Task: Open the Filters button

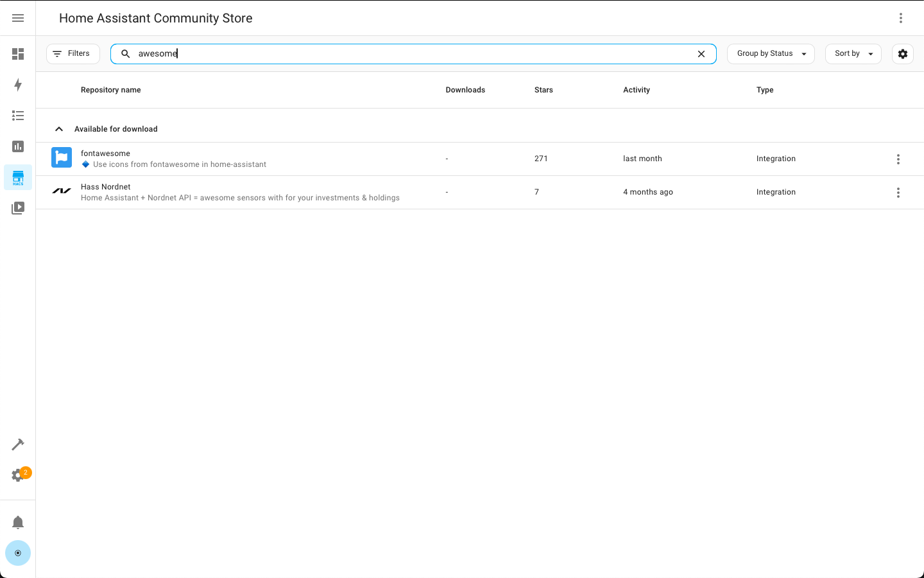Action: (73, 54)
